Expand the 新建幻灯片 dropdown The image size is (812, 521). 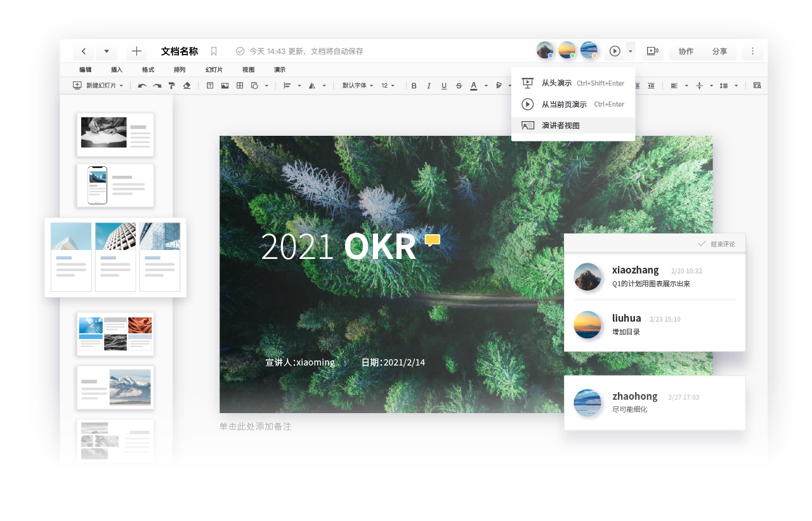click(121, 86)
